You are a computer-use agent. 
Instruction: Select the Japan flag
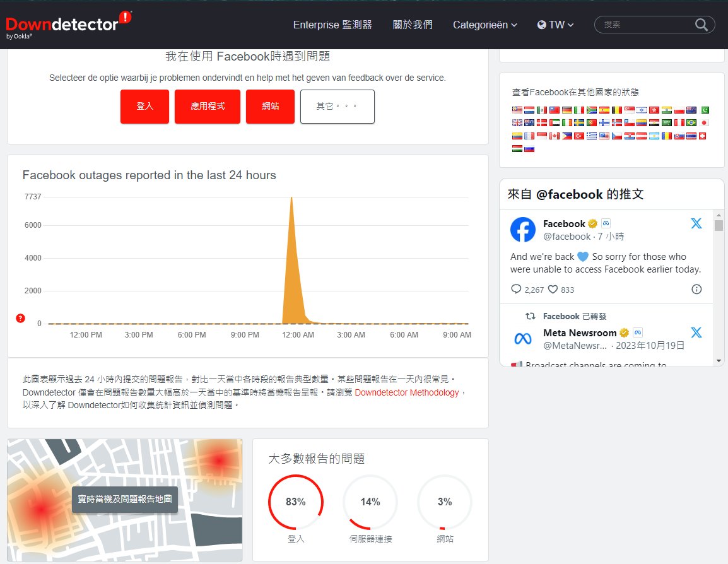[704, 122]
